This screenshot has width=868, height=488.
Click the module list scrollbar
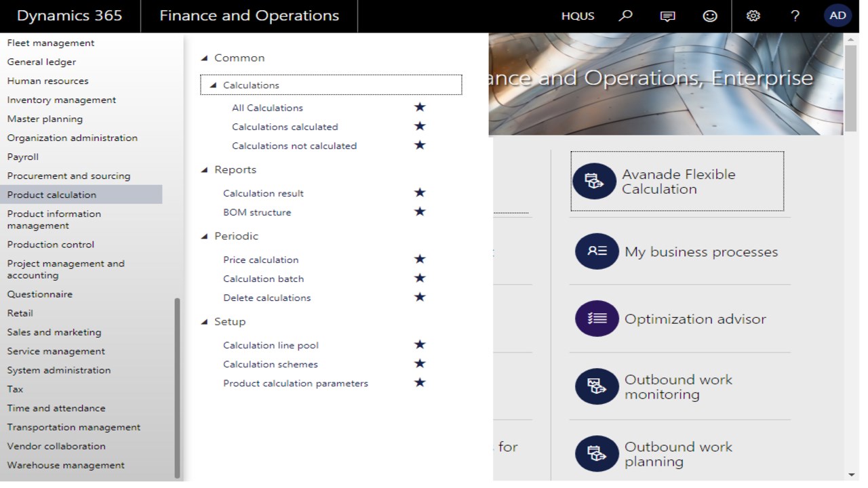coord(177,388)
